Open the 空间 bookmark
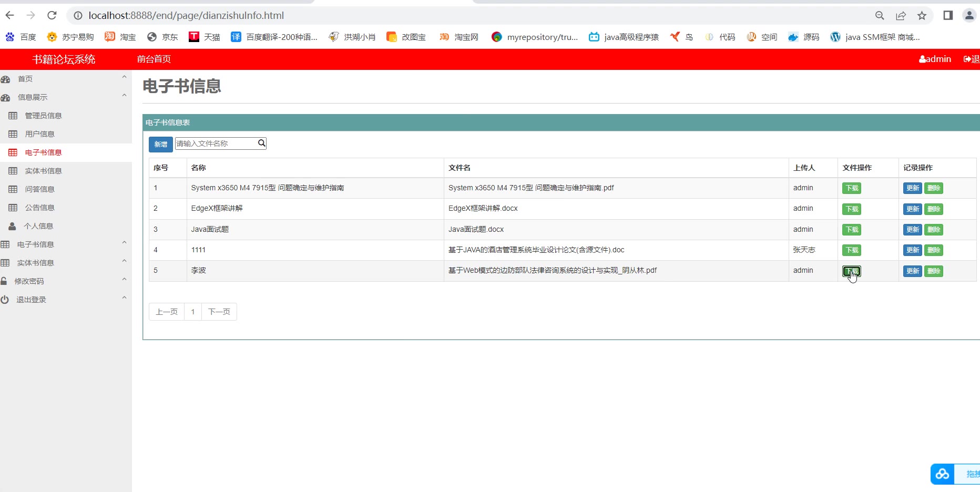 pos(761,37)
